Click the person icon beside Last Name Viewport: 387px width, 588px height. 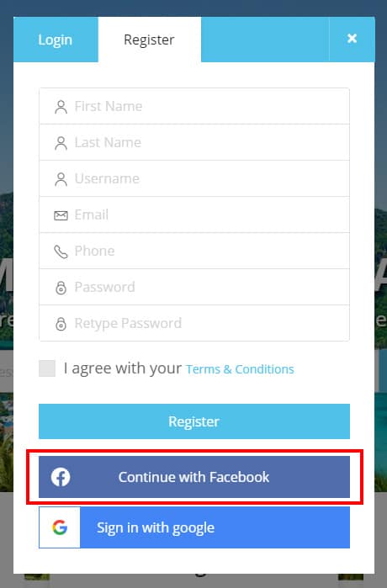click(61, 143)
